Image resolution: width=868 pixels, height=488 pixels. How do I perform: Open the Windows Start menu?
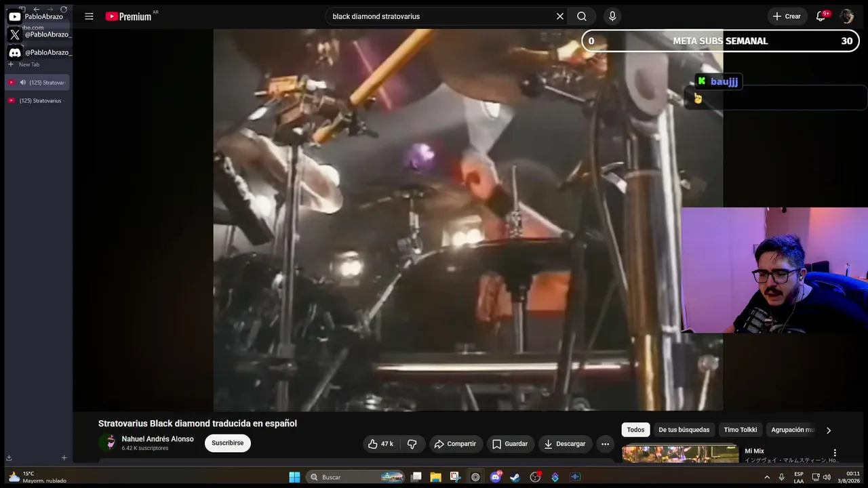[294, 477]
